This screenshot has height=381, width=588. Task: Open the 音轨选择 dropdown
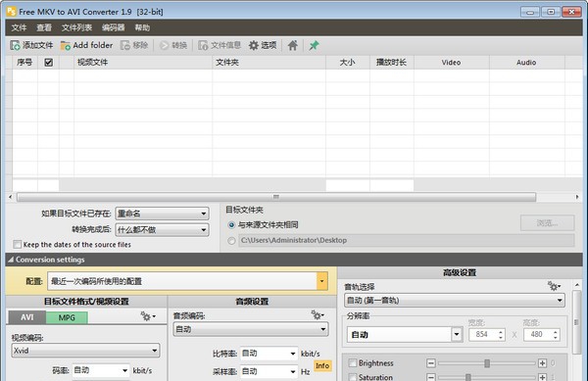click(455, 300)
